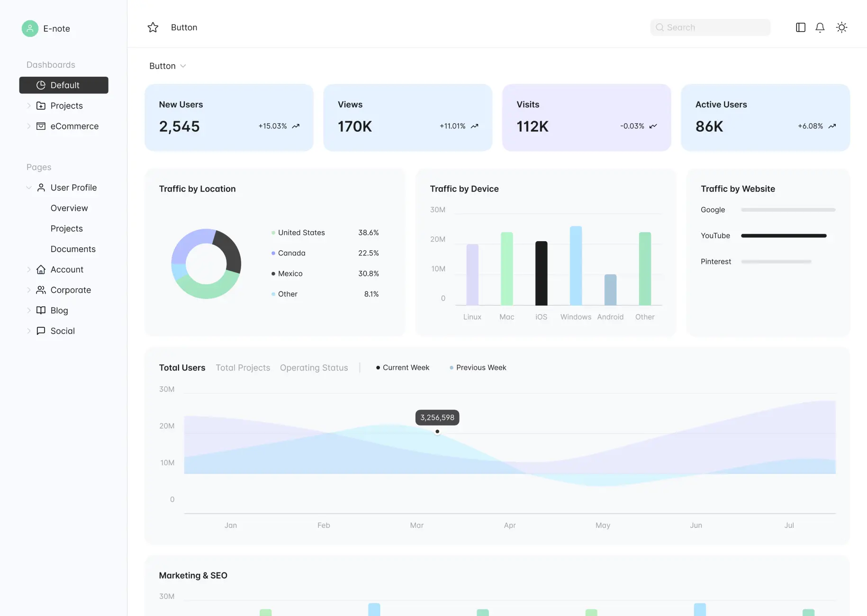This screenshot has width=867, height=616.
Task: Click the E-note workspace name
Action: point(56,28)
